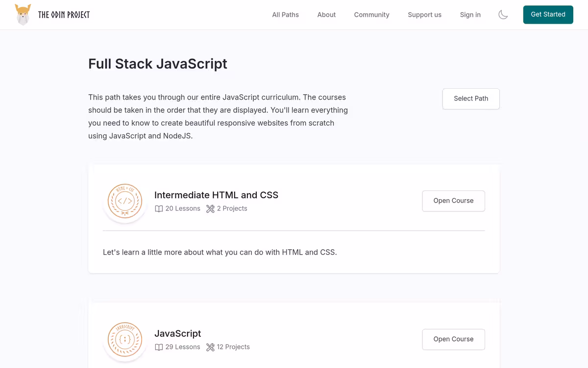Click the book icon beside 29 Lessons

[159, 347]
